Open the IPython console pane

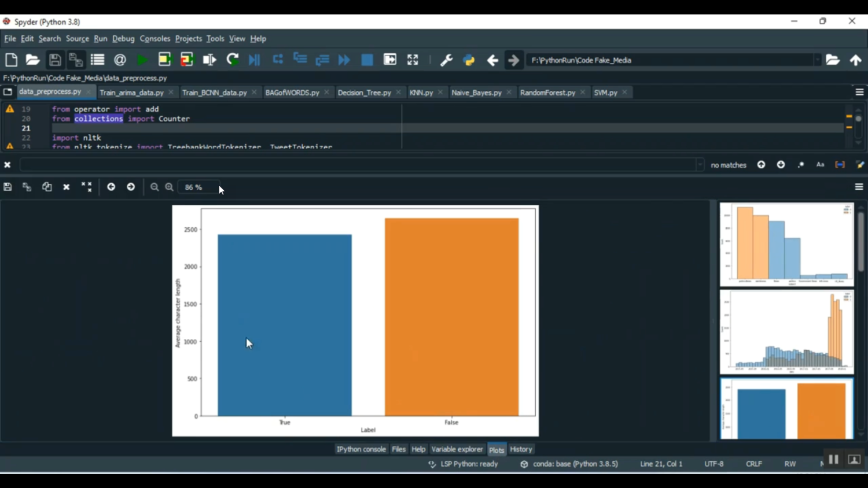coord(361,449)
